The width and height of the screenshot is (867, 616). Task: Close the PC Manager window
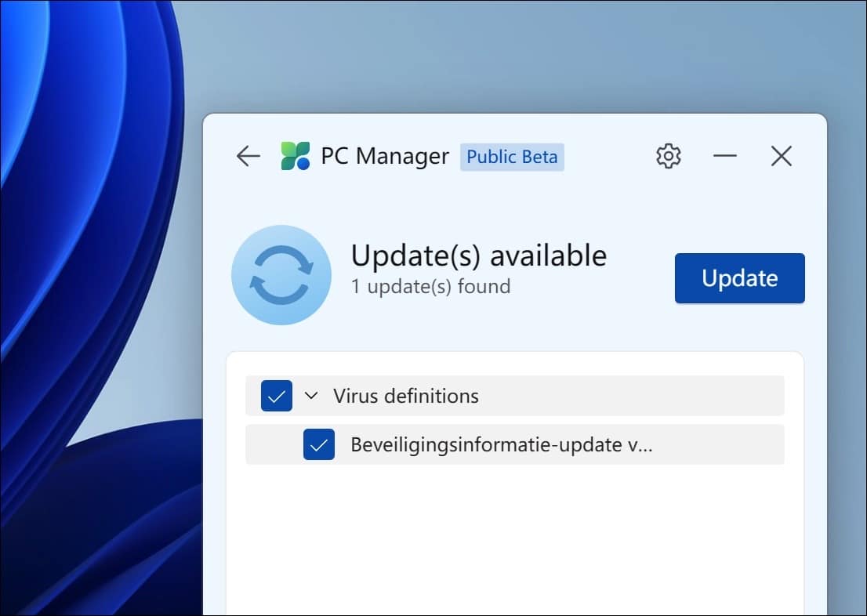[781, 156]
